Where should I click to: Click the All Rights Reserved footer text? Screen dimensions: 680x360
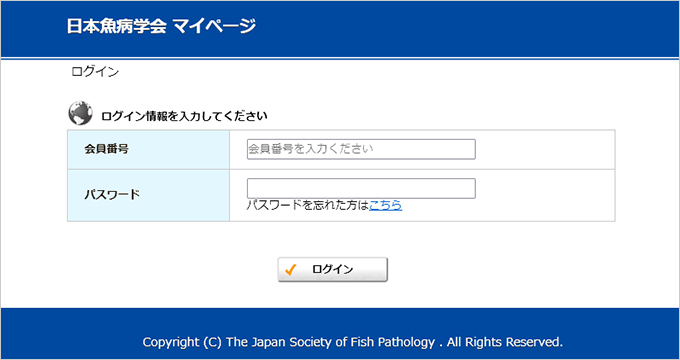pos(505,342)
